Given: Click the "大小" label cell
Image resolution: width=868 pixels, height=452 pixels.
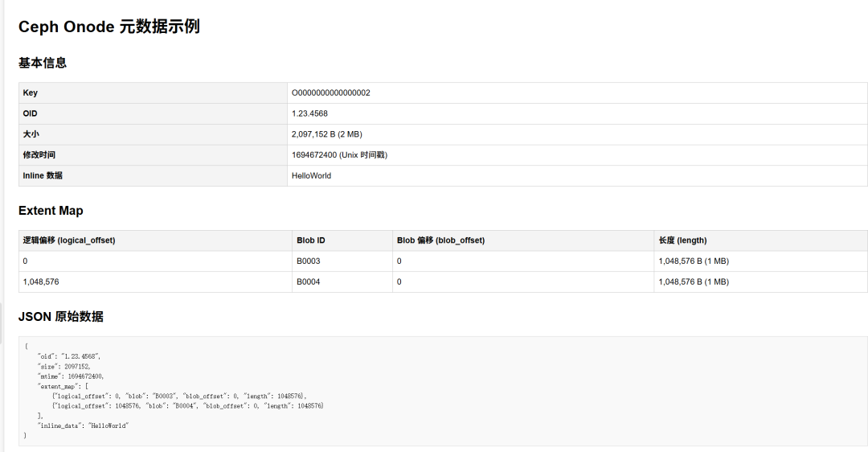Looking at the screenshot, I should (153, 134).
